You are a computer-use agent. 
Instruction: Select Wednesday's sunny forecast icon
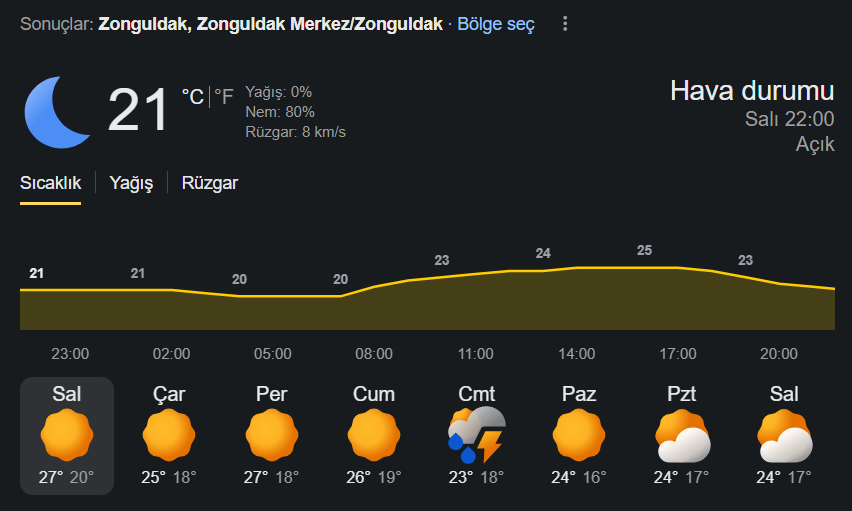(169, 435)
